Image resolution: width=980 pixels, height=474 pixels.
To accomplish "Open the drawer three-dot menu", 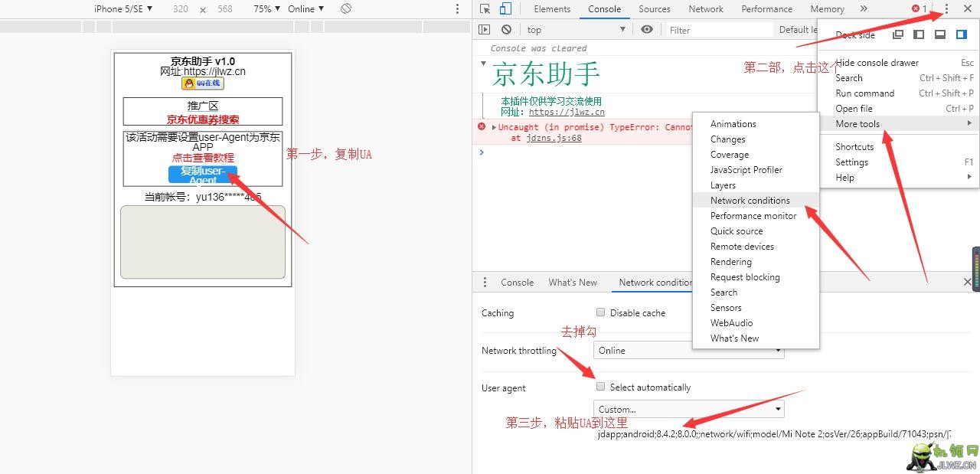I will pos(485,283).
